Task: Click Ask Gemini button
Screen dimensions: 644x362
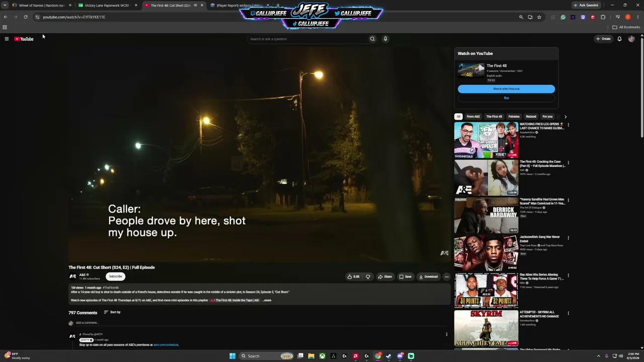Action: pyautogui.click(x=586, y=6)
